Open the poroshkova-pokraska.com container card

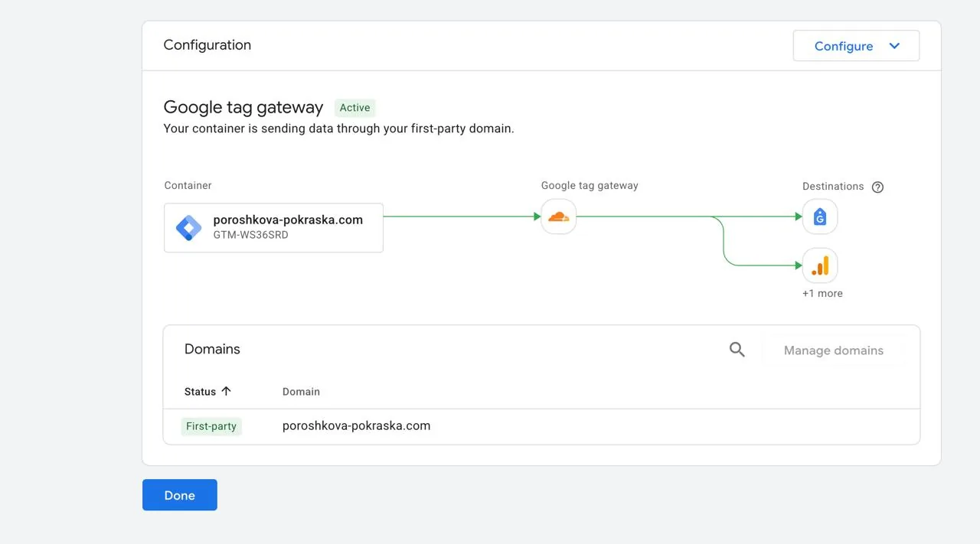273,227
